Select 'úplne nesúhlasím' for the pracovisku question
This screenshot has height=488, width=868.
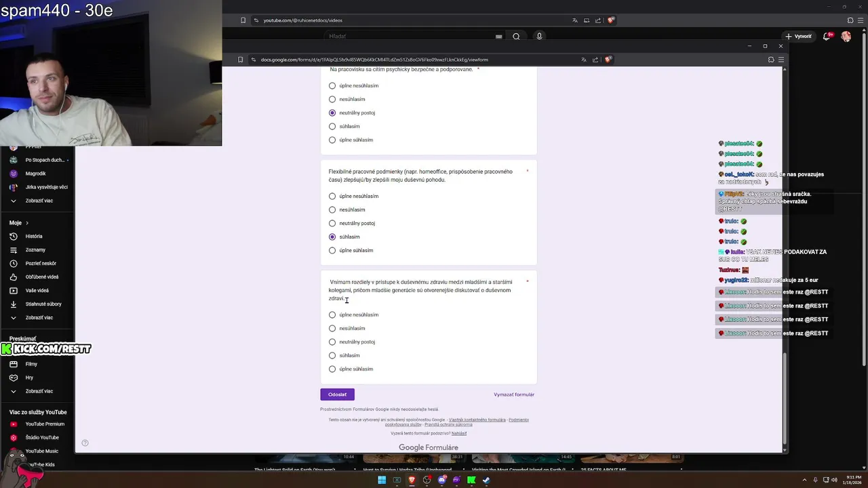point(332,85)
